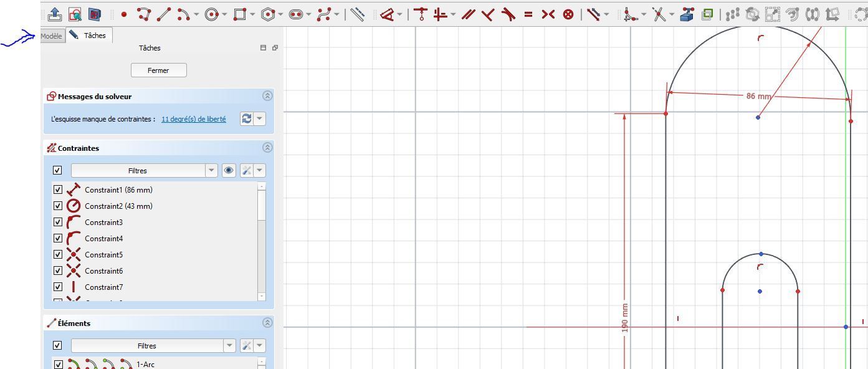Open the Éléments Filtres combo box
The height and width of the screenshot is (369, 868).
153,345
